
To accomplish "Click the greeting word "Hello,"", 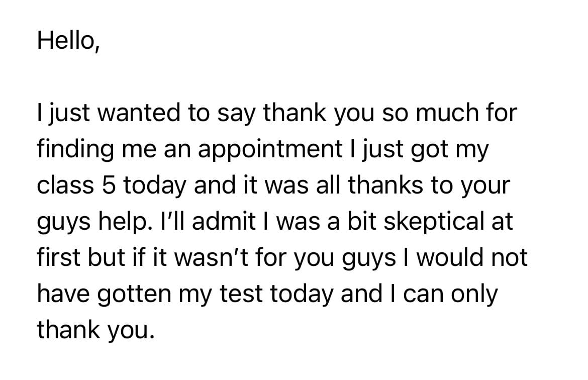I will coord(68,40).
